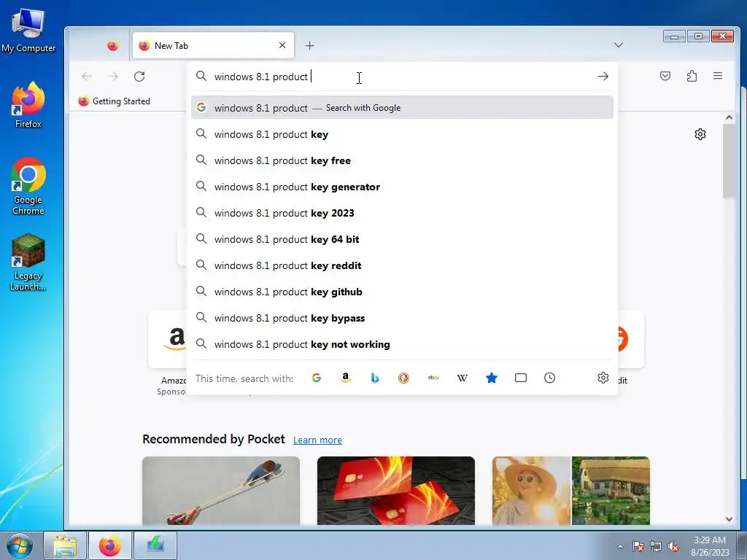Viewport: 747px width, 560px height.
Task: Select 'windows 8.1 product — Search with Google'
Action: [x=402, y=108]
